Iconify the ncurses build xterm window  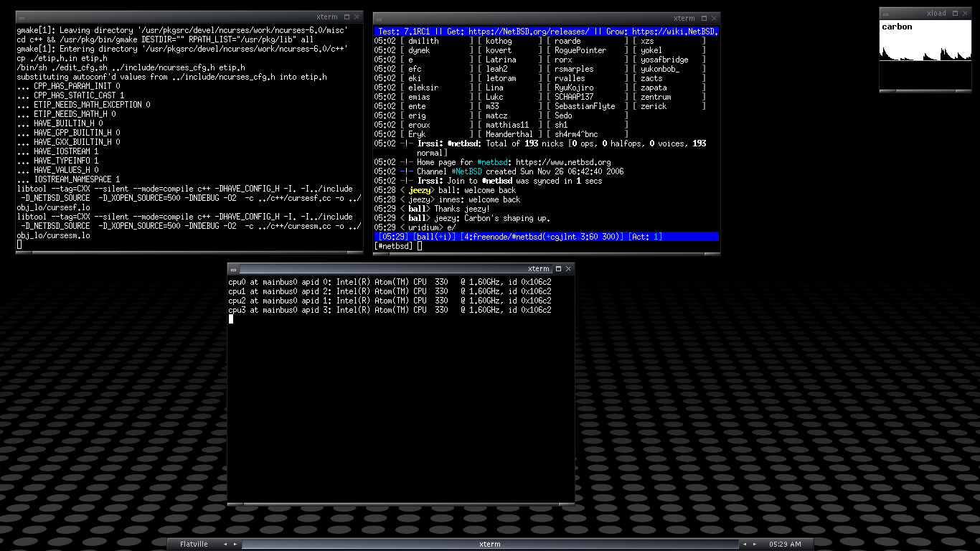[x=21, y=17]
